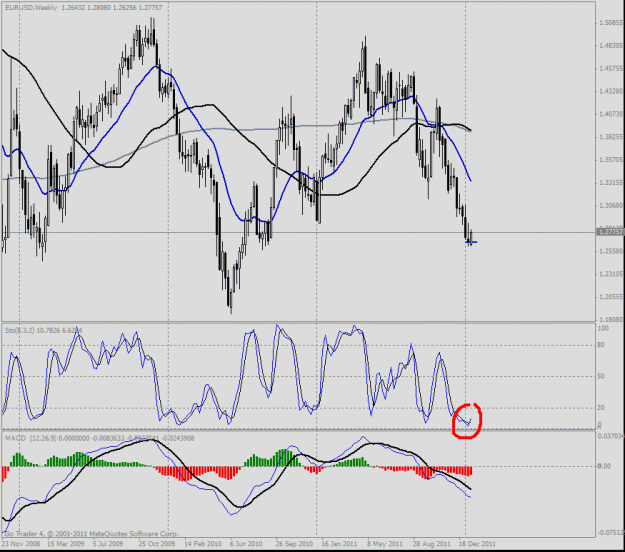The width and height of the screenshot is (625, 552).
Task: Click the stochastic scale value 80
Action: [x=601, y=345]
